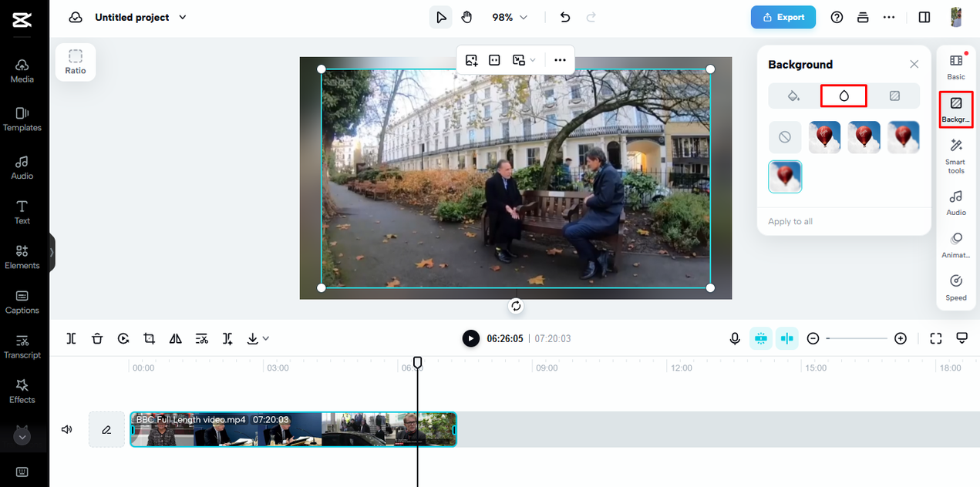Play the video preview
Screen dimensions: 980x487
470,338
